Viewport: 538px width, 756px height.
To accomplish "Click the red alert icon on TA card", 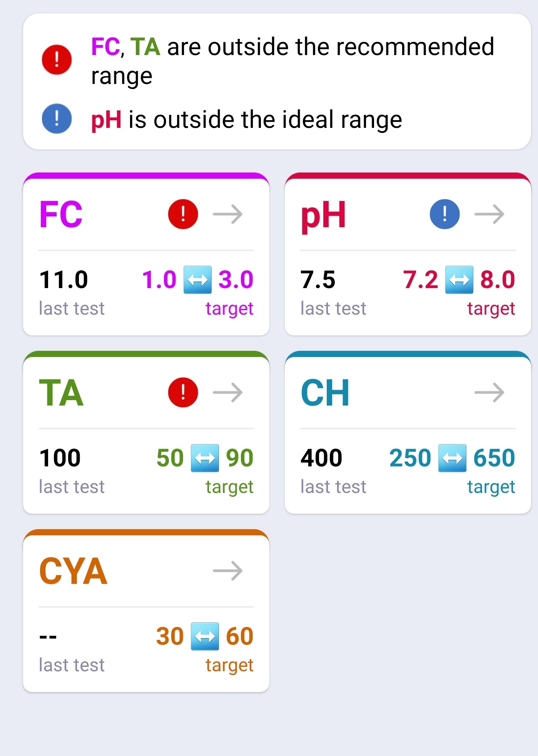I will [183, 392].
